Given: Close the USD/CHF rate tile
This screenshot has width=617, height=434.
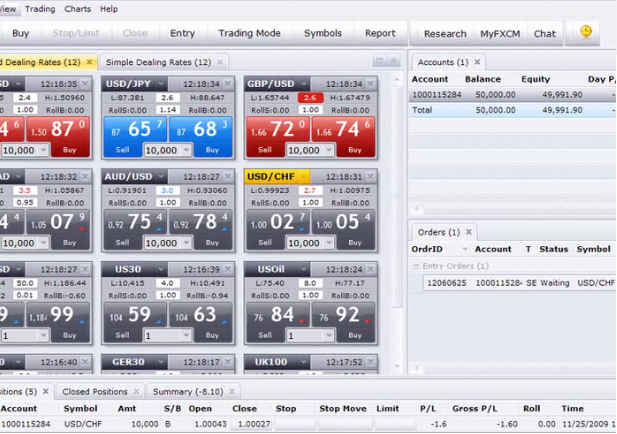Looking at the screenshot, I should click(x=370, y=176).
